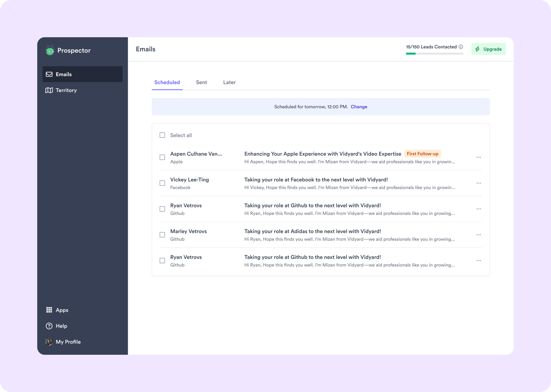Click the Leads Contacted progress bar

(435, 54)
